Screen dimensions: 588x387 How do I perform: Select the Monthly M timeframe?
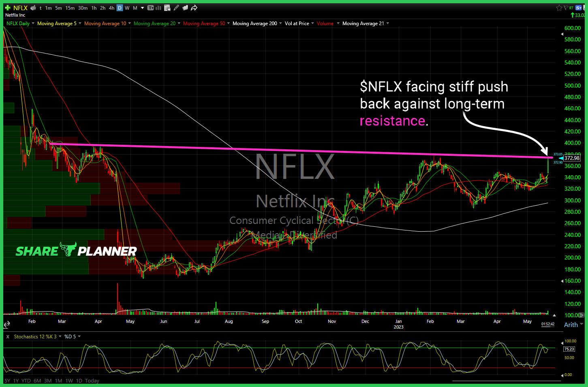point(135,8)
